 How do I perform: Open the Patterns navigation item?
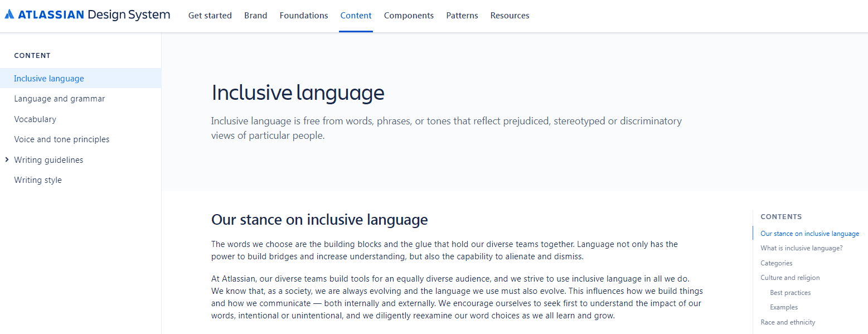tap(462, 15)
